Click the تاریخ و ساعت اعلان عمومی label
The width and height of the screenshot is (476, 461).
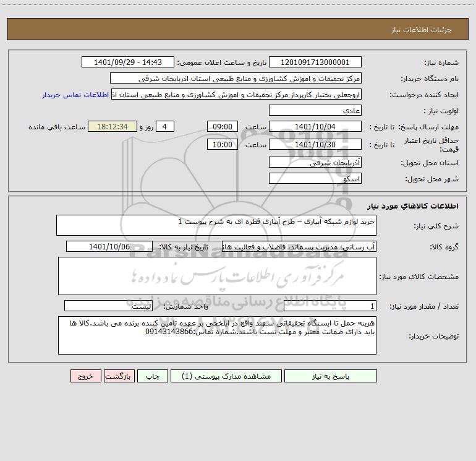[x=221, y=62]
